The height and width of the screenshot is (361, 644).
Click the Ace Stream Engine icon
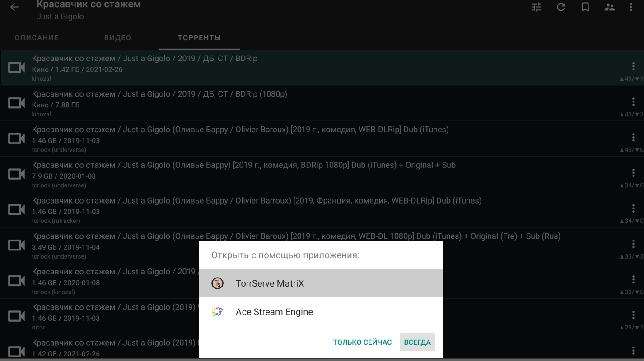(218, 312)
